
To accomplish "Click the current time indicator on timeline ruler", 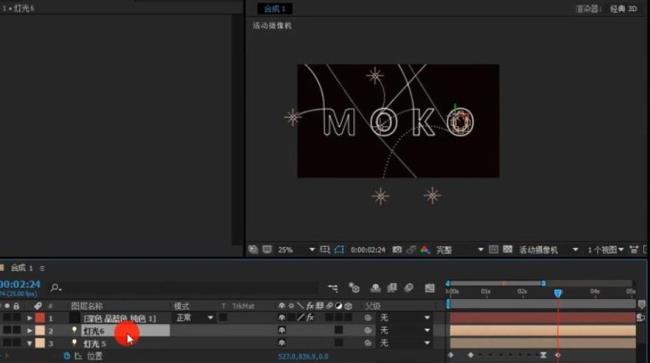I will [x=558, y=293].
